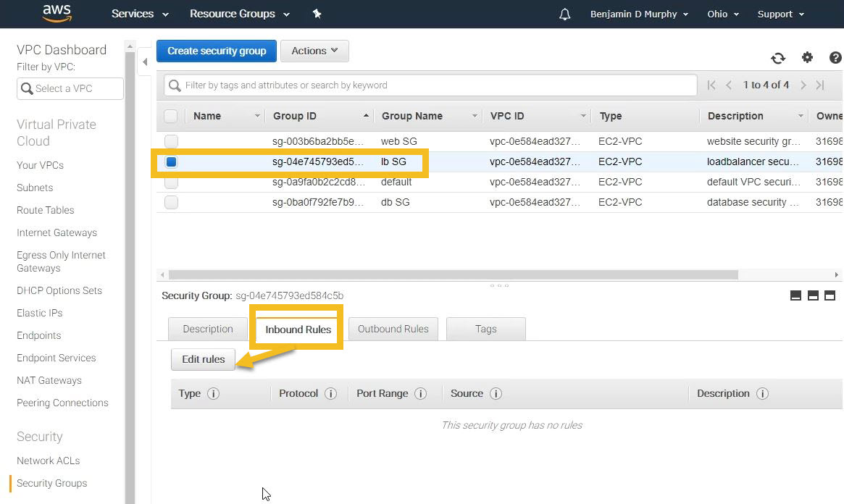Focus the Select a VPC field
The image size is (844, 504).
click(x=70, y=88)
